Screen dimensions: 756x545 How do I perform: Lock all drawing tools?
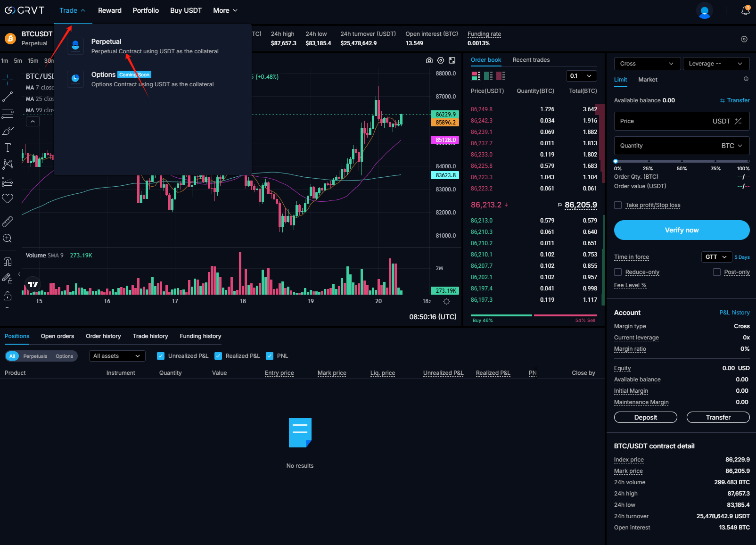pyautogui.click(x=8, y=296)
